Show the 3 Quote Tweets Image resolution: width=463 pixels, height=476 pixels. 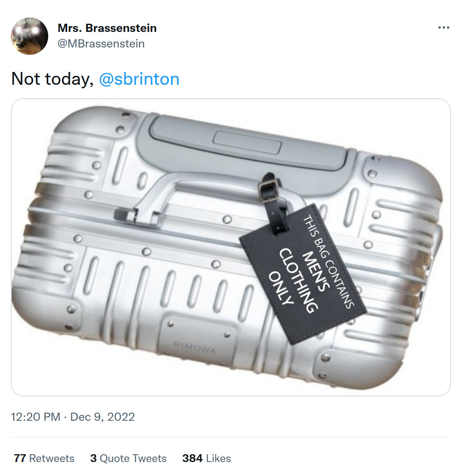[x=128, y=458]
